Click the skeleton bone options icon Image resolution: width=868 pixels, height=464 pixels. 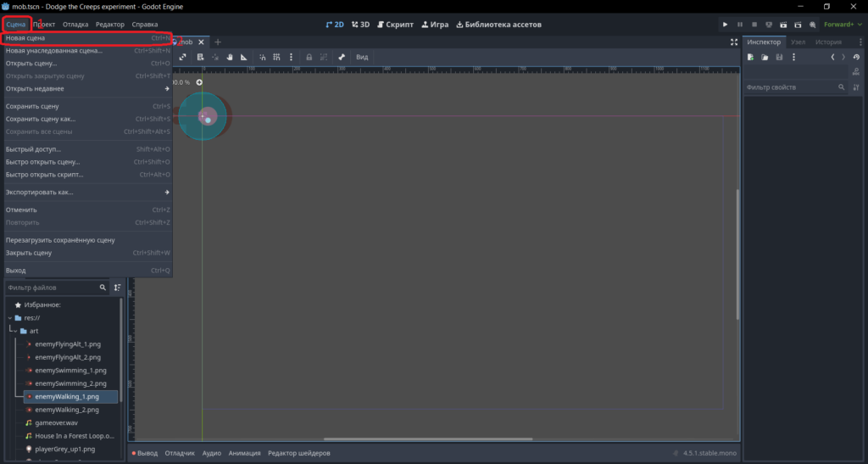[x=342, y=57]
